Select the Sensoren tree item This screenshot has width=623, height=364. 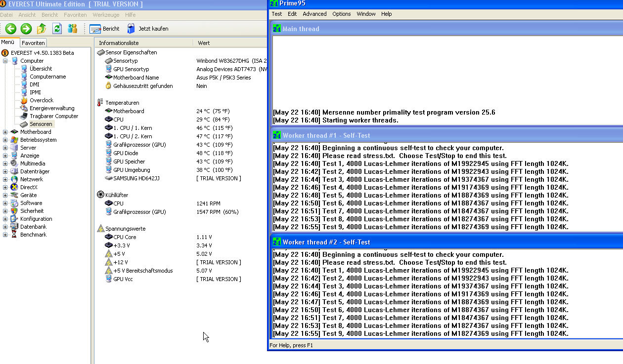(41, 124)
